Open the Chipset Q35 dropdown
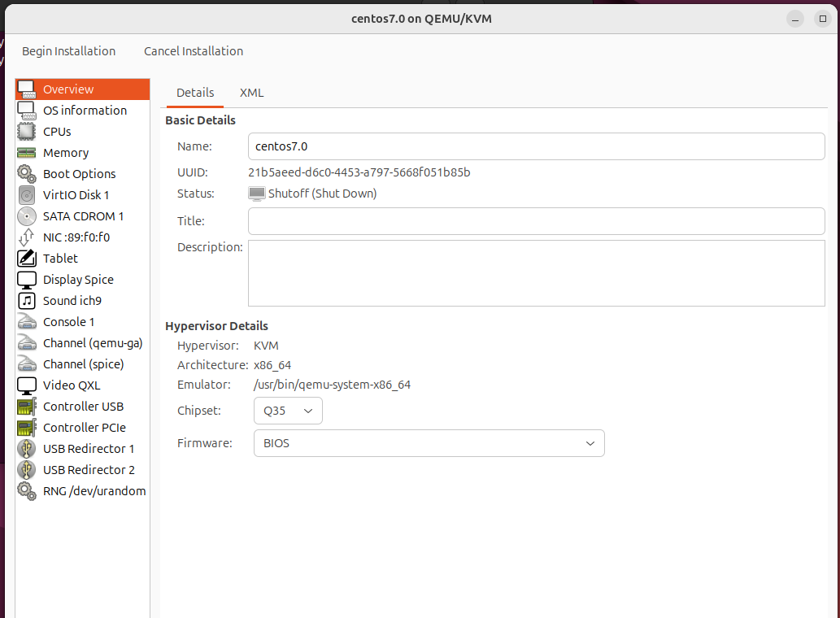The image size is (840, 618). pyautogui.click(x=288, y=411)
